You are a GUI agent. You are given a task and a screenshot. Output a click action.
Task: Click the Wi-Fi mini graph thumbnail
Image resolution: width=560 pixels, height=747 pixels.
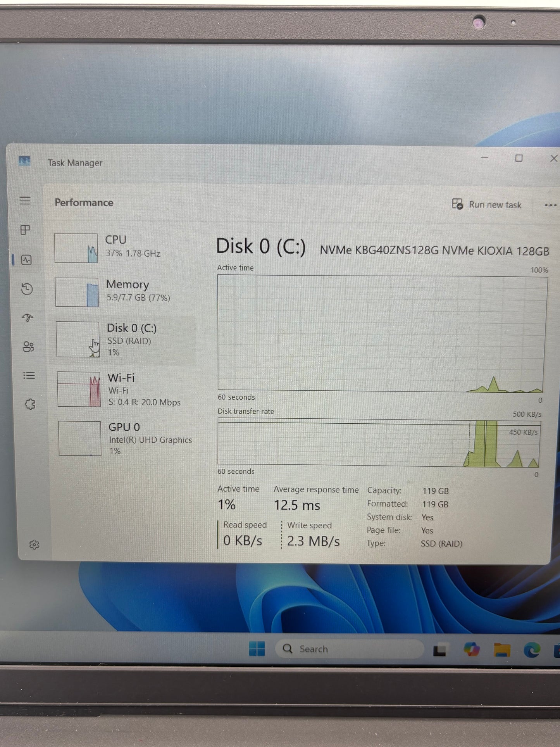[x=79, y=389]
